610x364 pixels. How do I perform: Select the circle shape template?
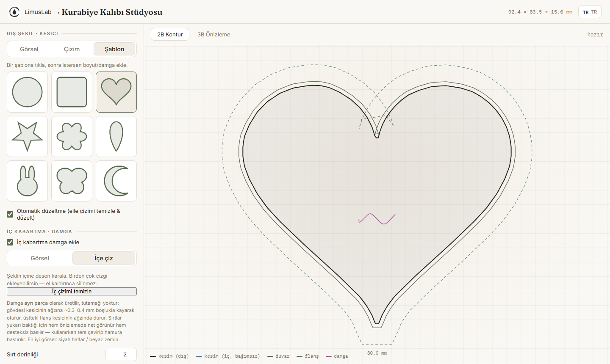27,92
